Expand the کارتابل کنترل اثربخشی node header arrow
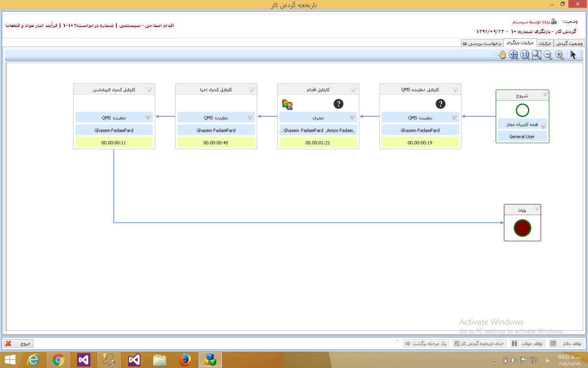 point(149,90)
